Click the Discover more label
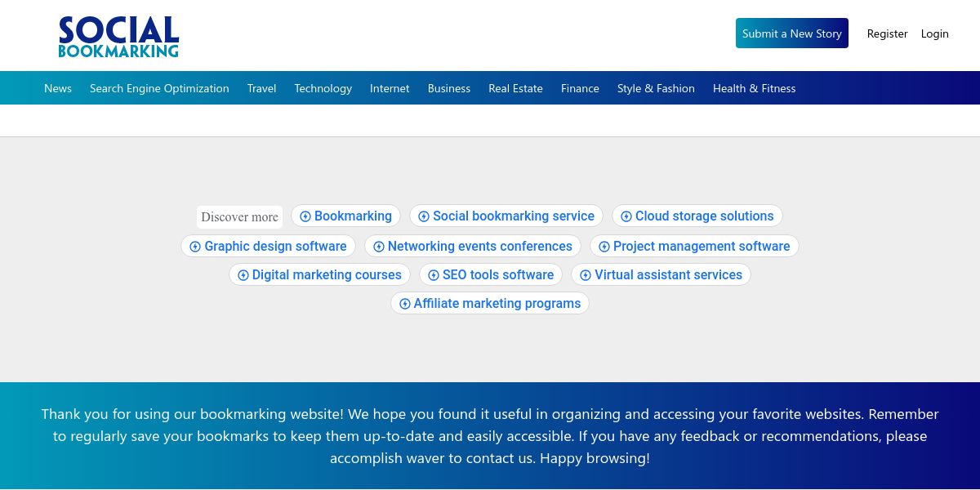The width and height of the screenshot is (980, 490). pos(239,217)
